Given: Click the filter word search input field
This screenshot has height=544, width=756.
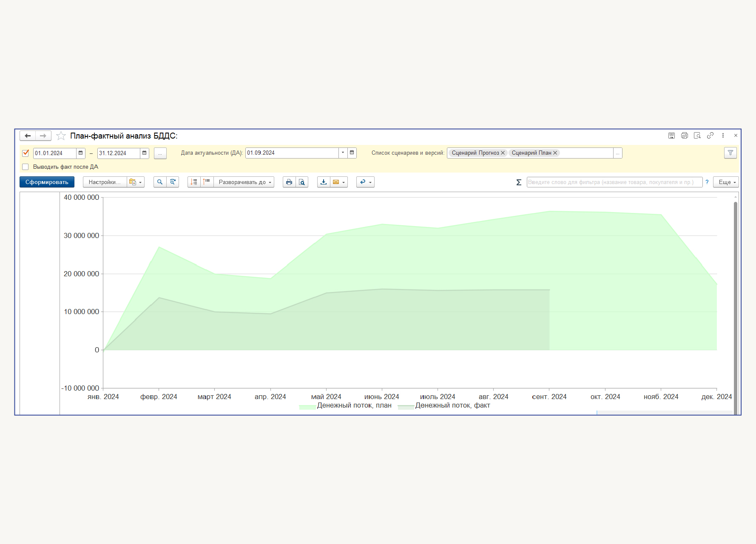Looking at the screenshot, I should 614,182.
